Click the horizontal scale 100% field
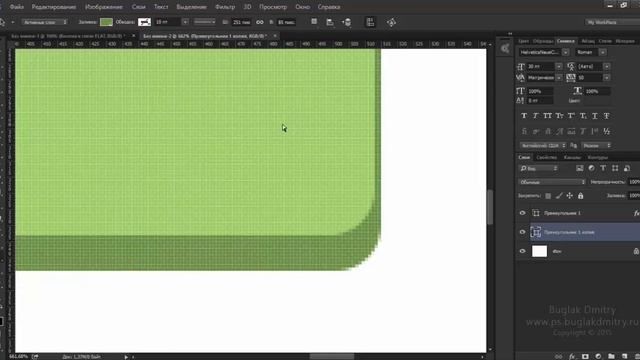Image resolution: width=640 pixels, height=360 pixels. (x=598, y=91)
